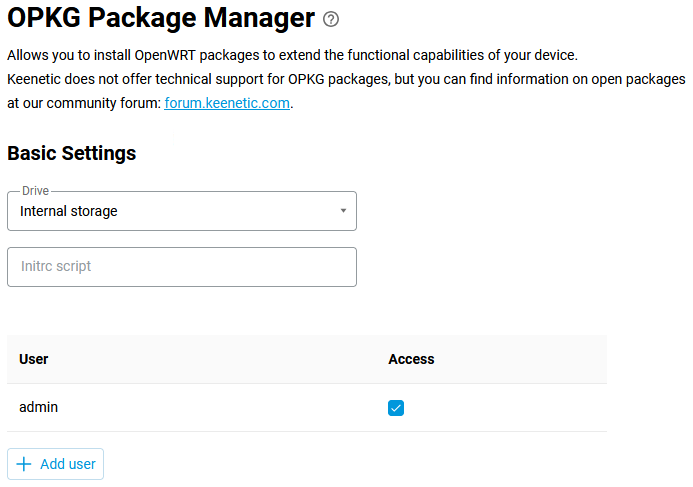Open the Drive dropdown

(181, 211)
